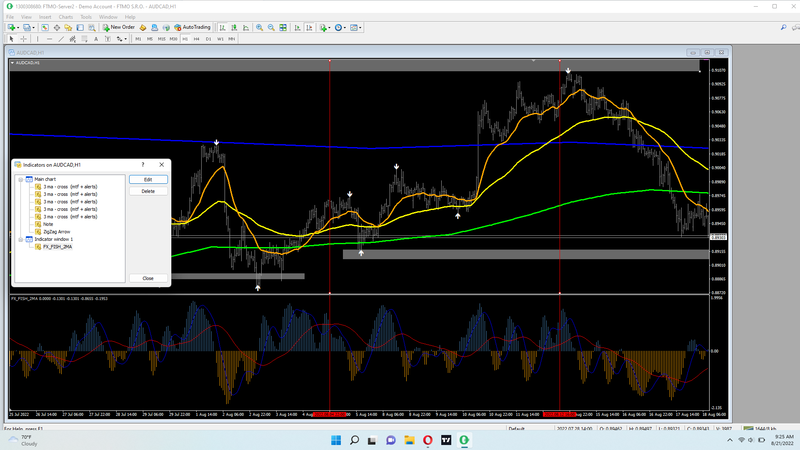
Task: Open dropdown arrow beside Periods icon
Action: (345, 28)
